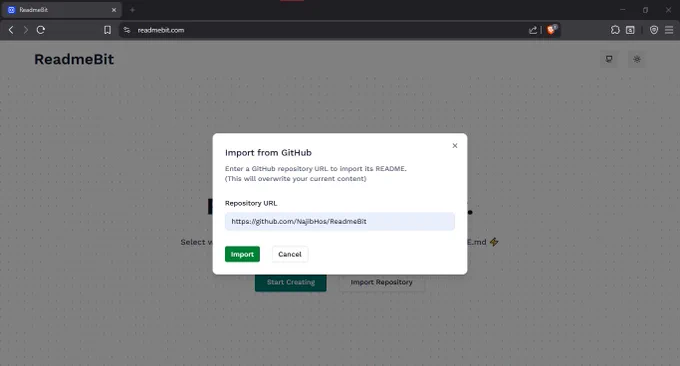Click the Import Repository button

pyautogui.click(x=381, y=282)
